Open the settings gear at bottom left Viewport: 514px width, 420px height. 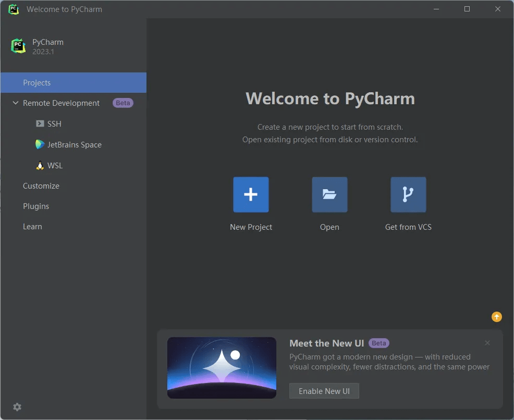[x=17, y=407]
